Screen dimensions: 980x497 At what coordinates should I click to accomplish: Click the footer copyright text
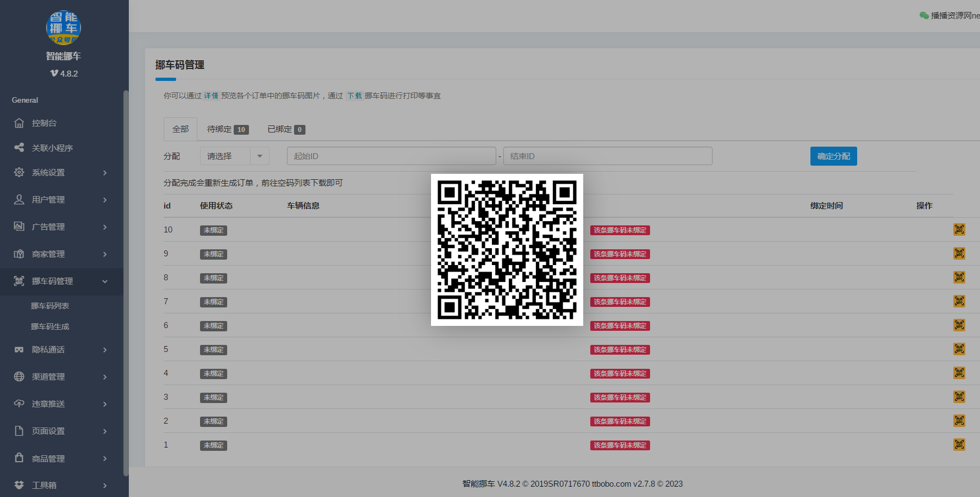pyautogui.click(x=572, y=483)
